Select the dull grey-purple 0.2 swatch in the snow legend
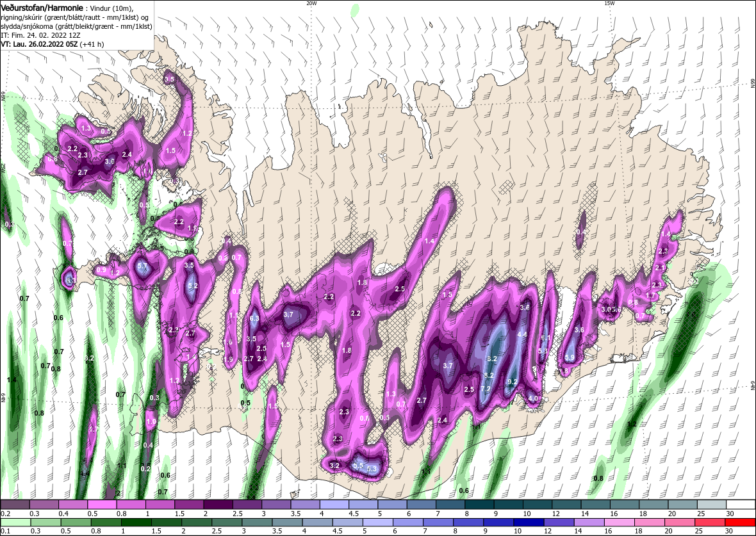The height and width of the screenshot is (536, 756). (15, 504)
